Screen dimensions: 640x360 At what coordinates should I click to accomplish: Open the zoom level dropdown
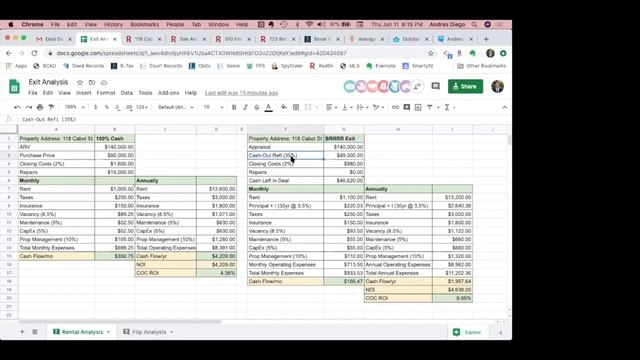pos(75,107)
